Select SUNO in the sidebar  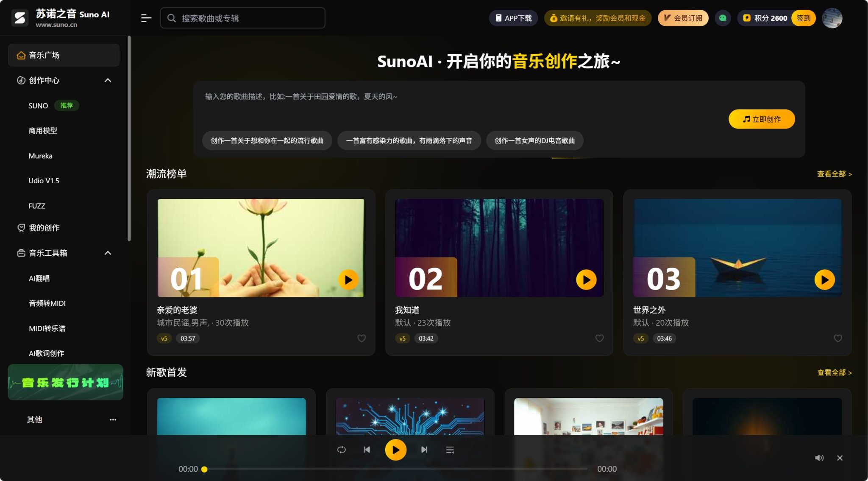[x=38, y=106]
